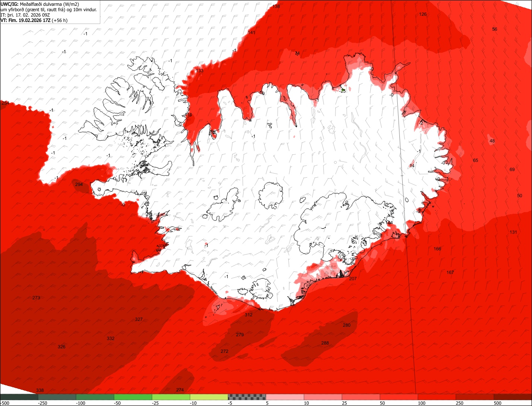The image size is (532, 406).
Task: Click the flux value 326 on the map
Action: [x=62, y=347]
